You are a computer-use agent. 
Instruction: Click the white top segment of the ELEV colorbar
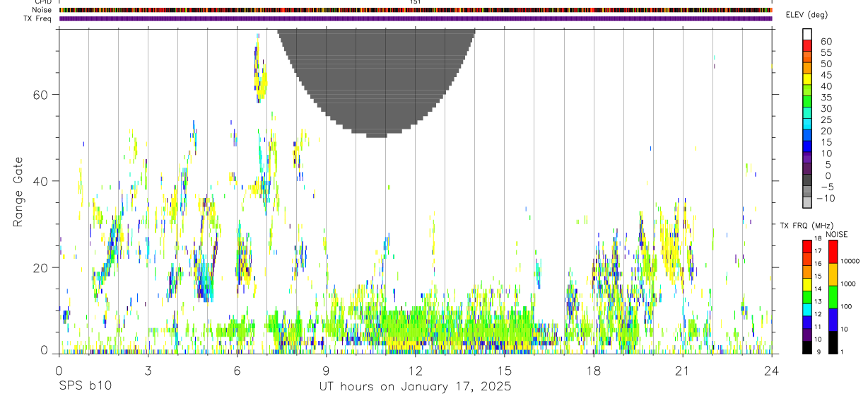click(807, 35)
